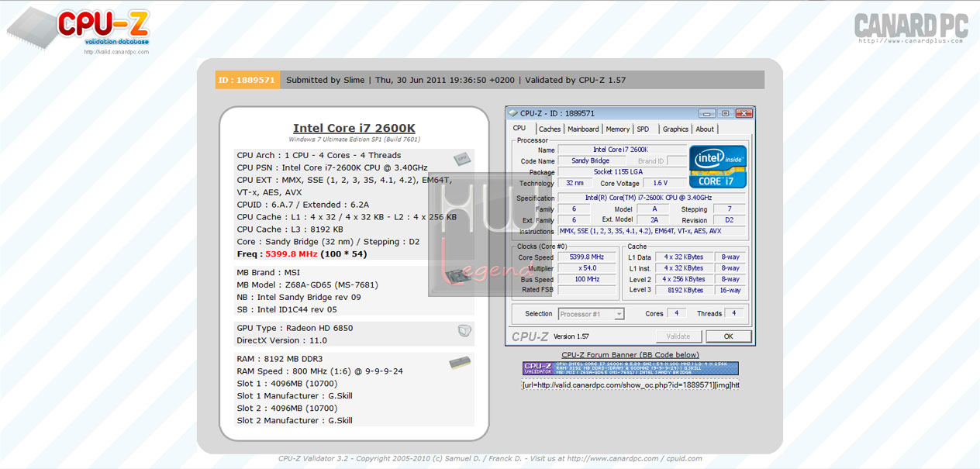Click the '16-way' Level 3 associativity
This screenshot has height=469, width=980.
tap(730, 290)
